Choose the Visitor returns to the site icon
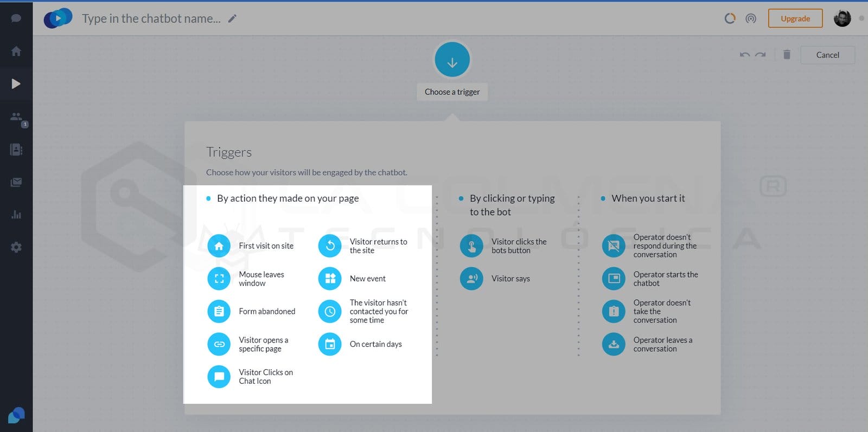Screen dimensions: 868x432 coord(330,246)
